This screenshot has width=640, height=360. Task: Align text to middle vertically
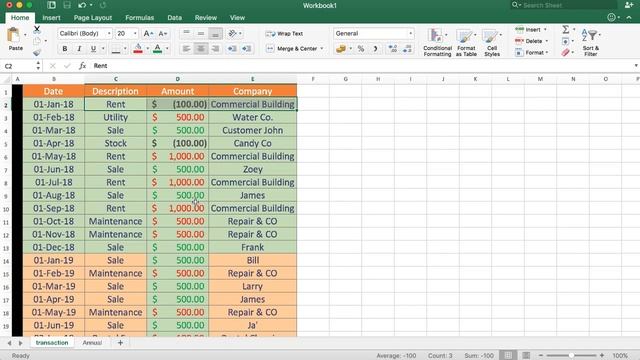pyautogui.click(x=201, y=33)
